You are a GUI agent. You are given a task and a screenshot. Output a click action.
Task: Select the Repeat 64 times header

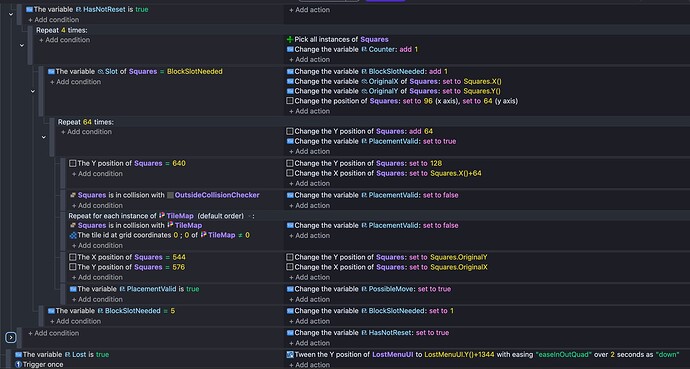pos(86,122)
